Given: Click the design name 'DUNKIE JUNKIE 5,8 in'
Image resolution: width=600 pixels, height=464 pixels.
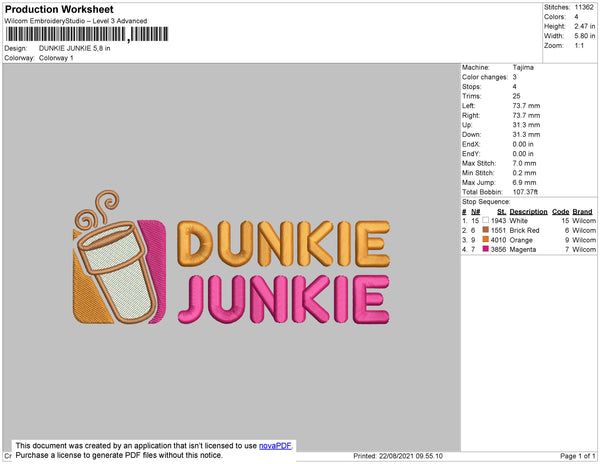Looking at the screenshot, I should pos(75,48).
